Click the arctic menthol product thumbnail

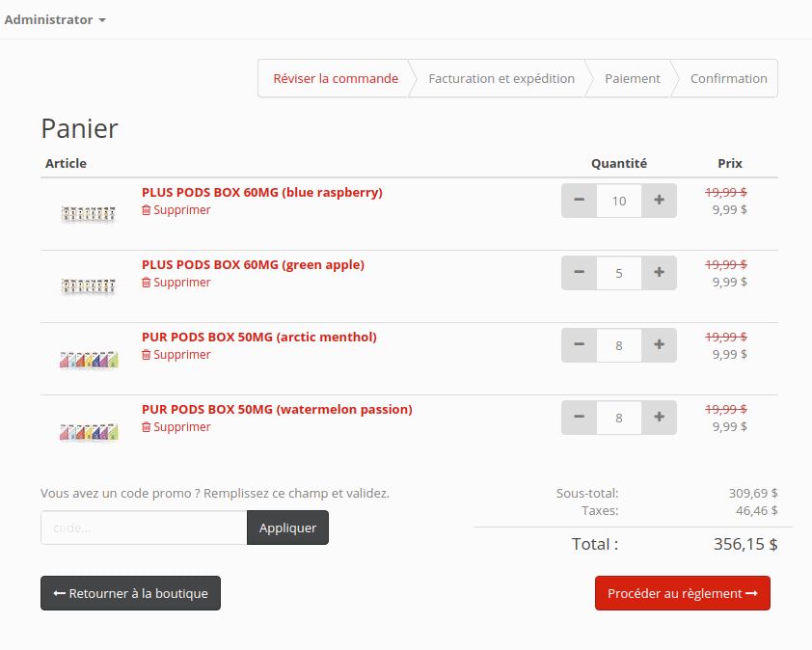89,360
